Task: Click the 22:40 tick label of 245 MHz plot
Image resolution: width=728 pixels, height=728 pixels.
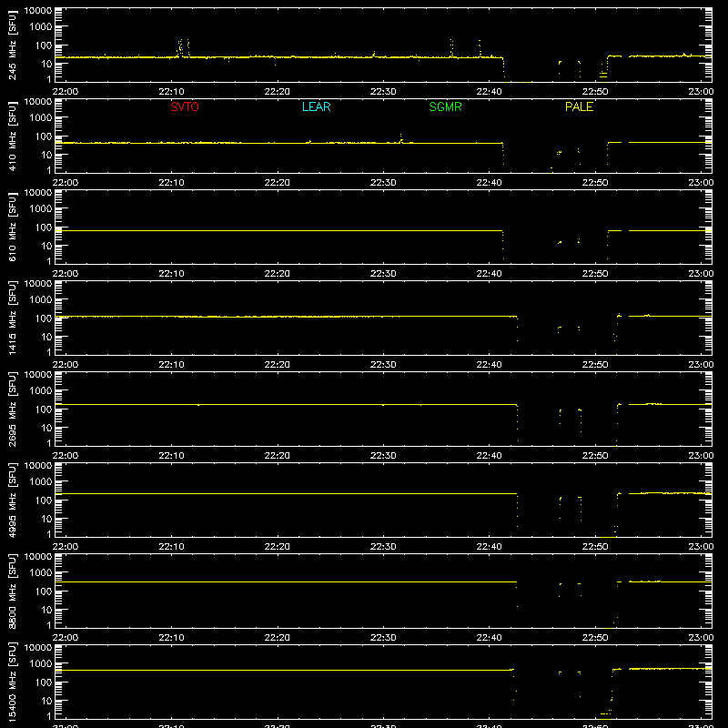Action: click(x=489, y=92)
